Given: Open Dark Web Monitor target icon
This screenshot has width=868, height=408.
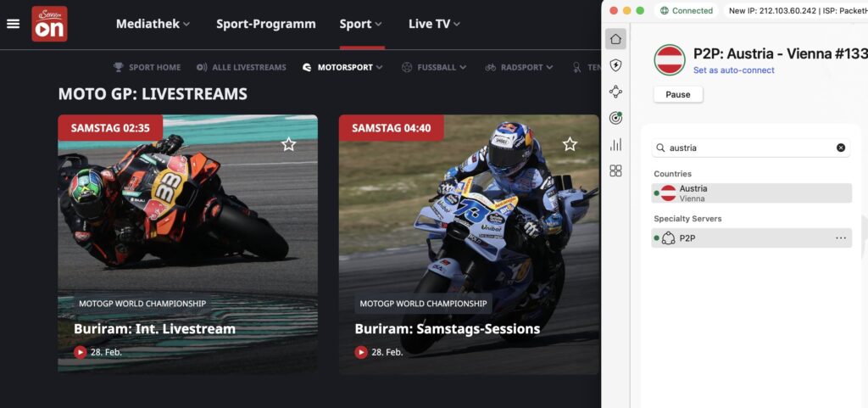Looking at the screenshot, I should pyautogui.click(x=616, y=118).
